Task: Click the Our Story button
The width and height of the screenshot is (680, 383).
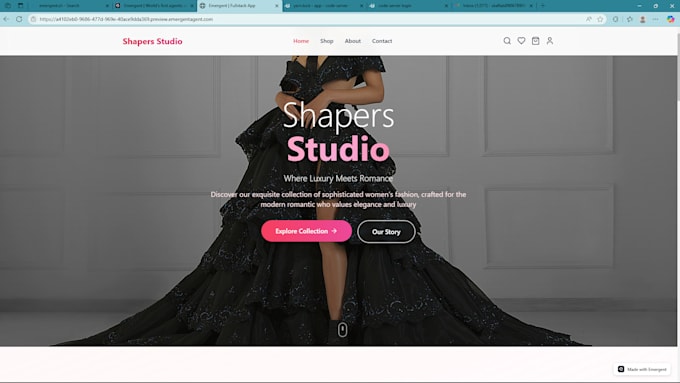Action: click(386, 232)
